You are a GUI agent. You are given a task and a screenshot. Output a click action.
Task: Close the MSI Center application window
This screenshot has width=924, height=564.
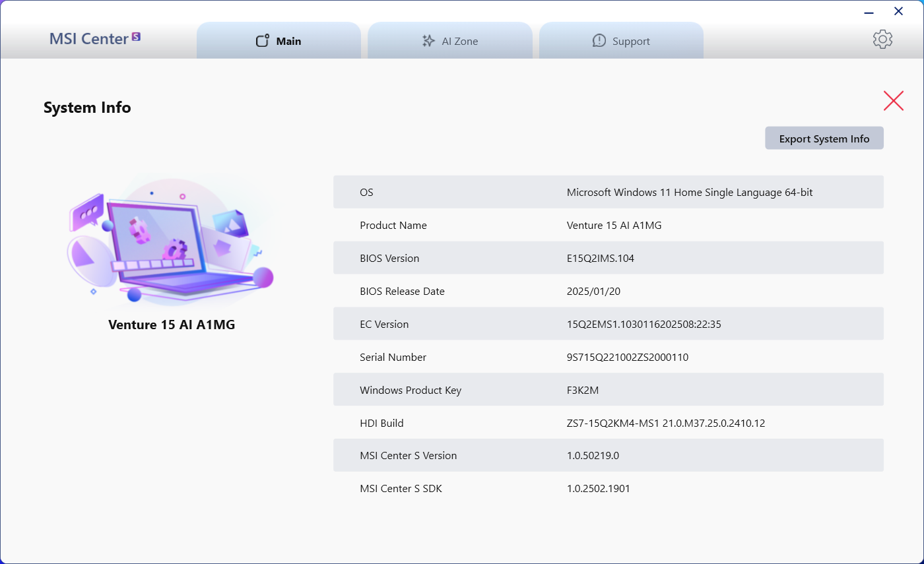(898, 11)
